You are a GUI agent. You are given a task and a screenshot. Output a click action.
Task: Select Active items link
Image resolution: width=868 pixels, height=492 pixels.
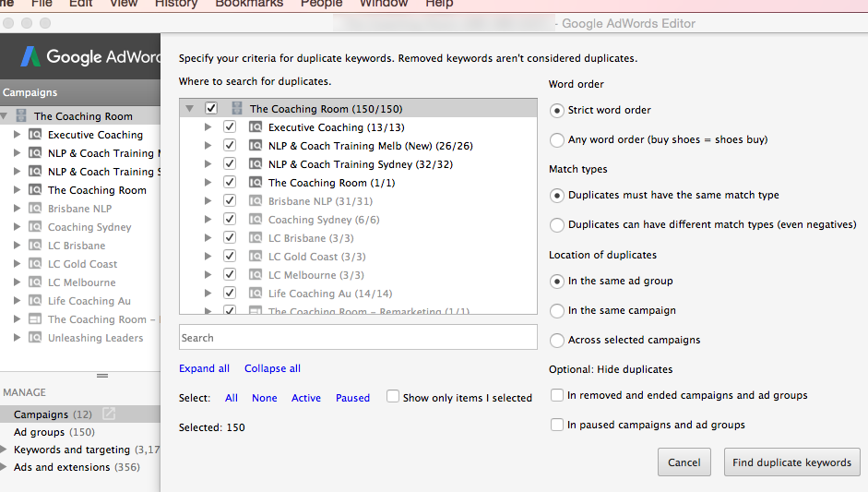click(x=306, y=398)
